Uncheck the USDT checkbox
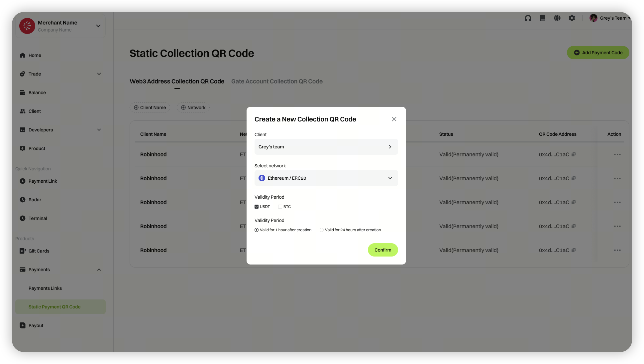The height and width of the screenshot is (364, 644). coord(257,207)
